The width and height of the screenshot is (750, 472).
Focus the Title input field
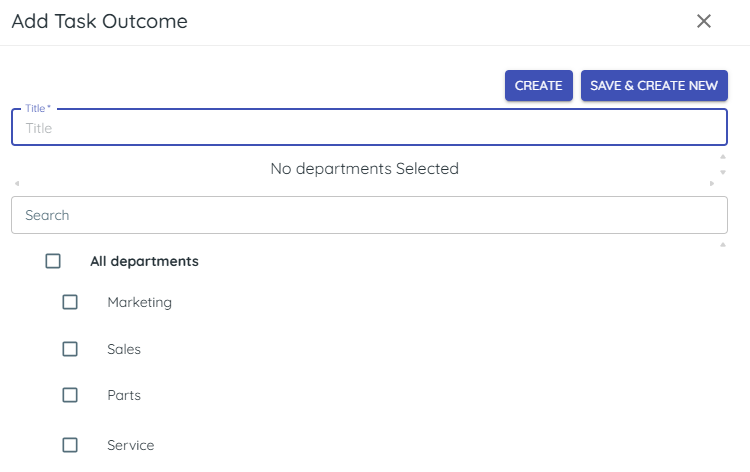click(x=369, y=128)
